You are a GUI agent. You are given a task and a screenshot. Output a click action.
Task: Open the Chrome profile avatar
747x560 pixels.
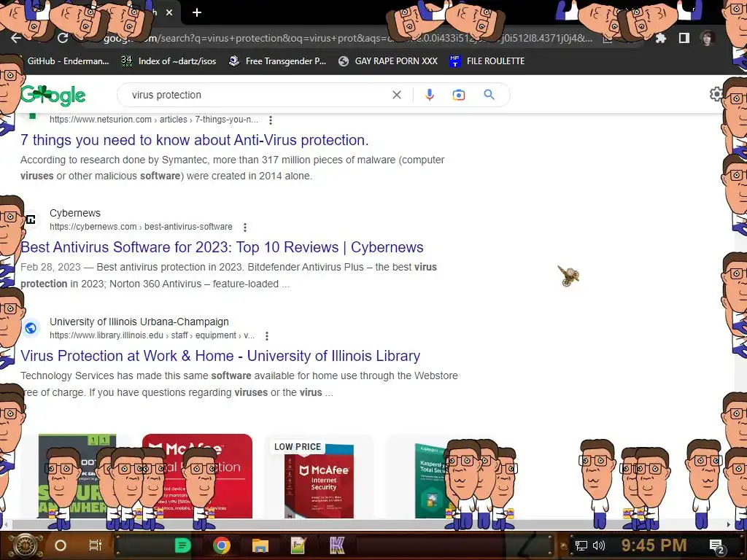point(708,38)
